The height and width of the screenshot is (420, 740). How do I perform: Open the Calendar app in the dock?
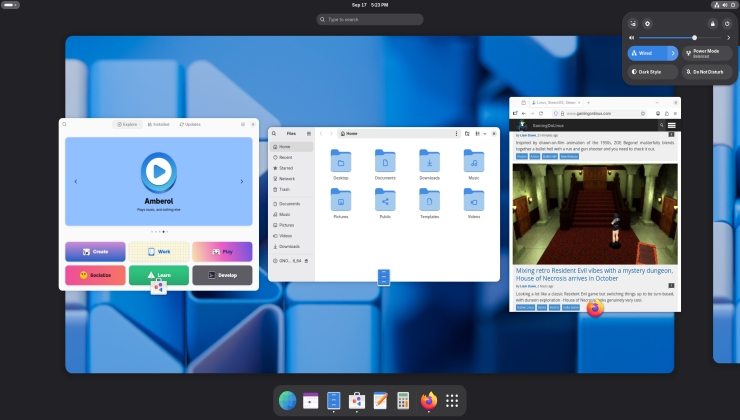310,401
